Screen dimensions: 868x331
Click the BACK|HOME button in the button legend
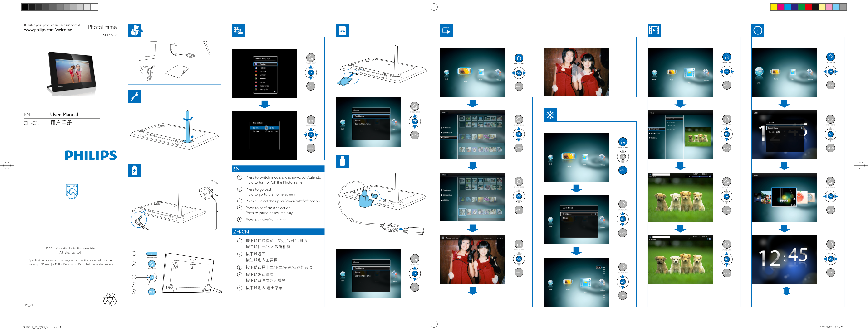(x=152, y=264)
